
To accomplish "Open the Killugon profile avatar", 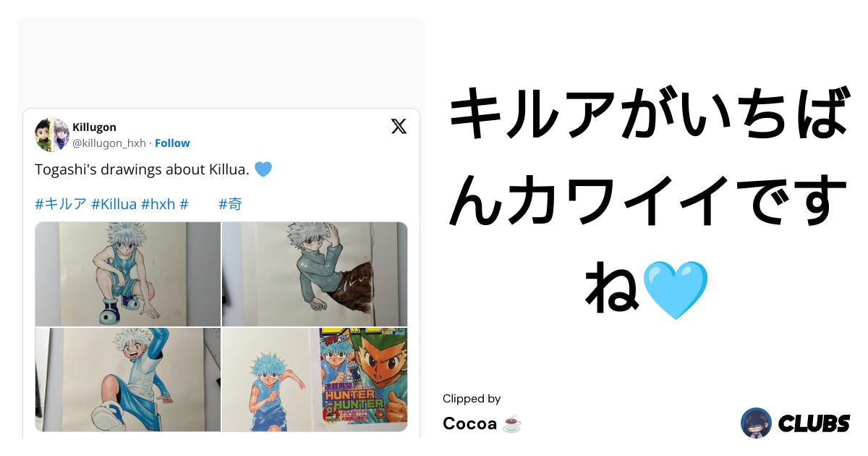I will click(52, 135).
